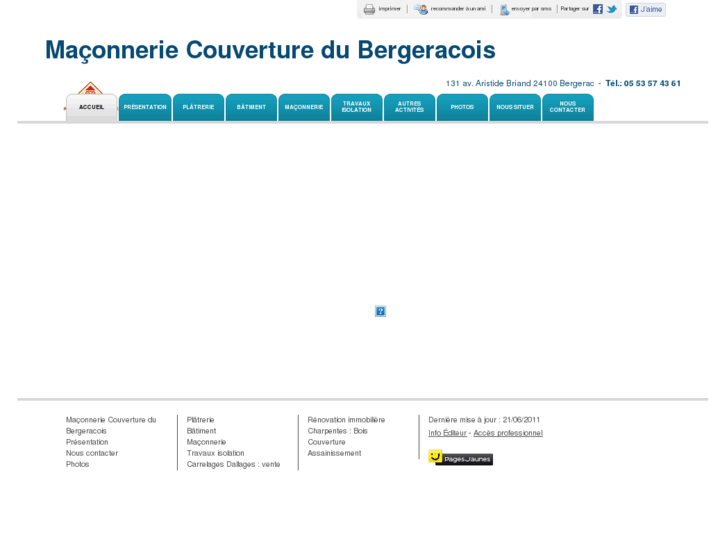Click footer link Bâtiment
The width and height of the screenshot is (727, 545).
201,431
